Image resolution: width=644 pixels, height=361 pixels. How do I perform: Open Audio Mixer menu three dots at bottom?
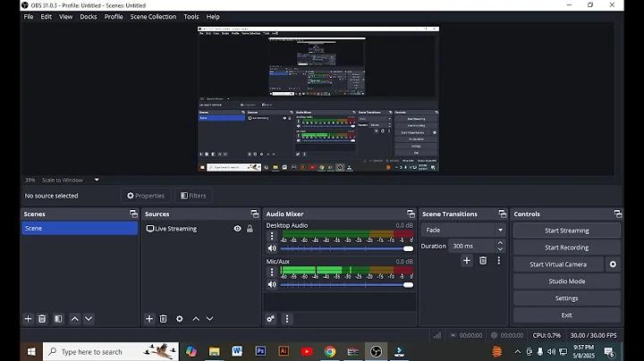pyautogui.click(x=287, y=319)
